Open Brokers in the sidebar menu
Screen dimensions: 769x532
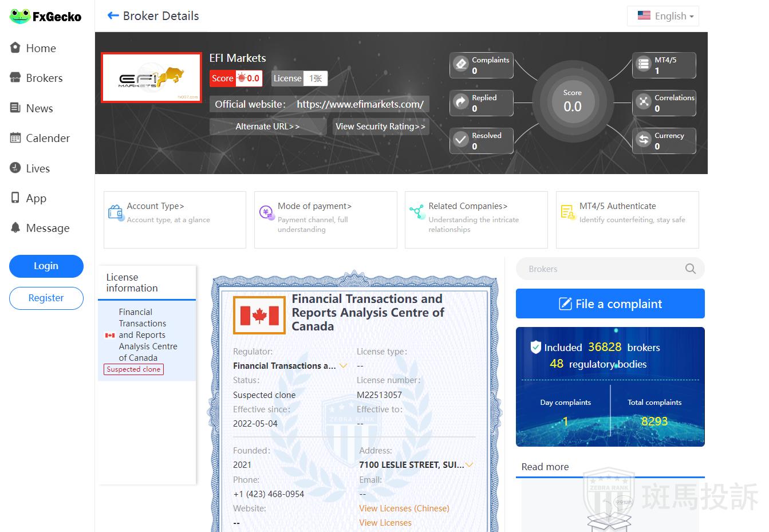pyautogui.click(x=44, y=78)
